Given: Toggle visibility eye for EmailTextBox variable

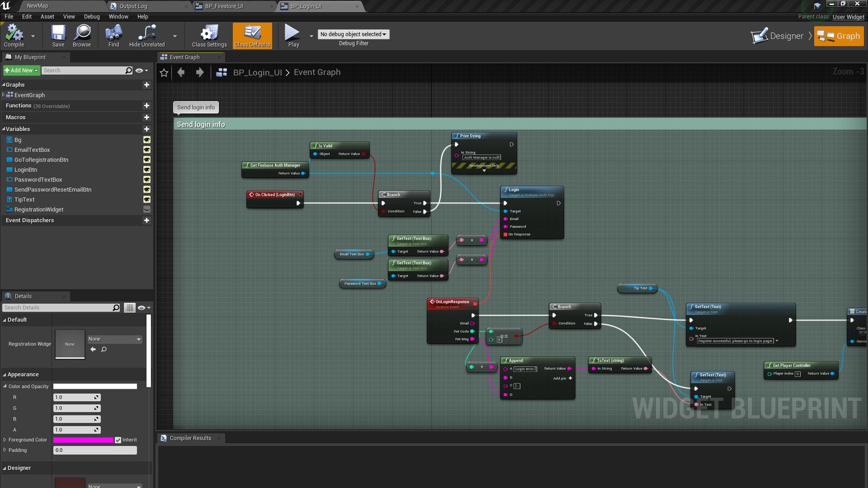Looking at the screenshot, I should [146, 150].
